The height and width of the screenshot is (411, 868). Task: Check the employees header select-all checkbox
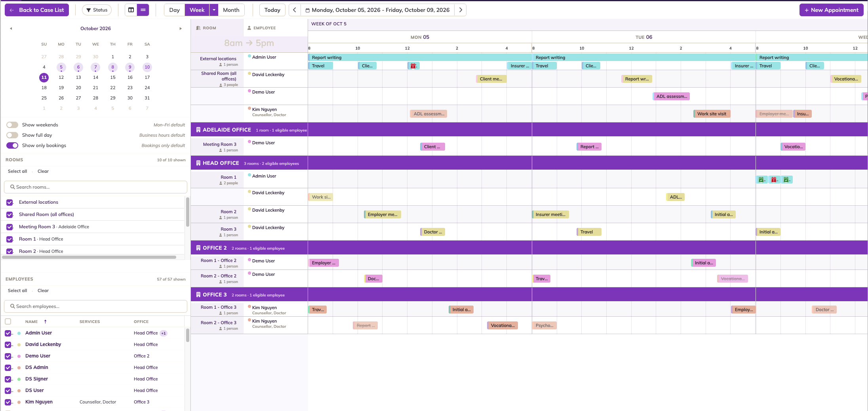tap(8, 321)
